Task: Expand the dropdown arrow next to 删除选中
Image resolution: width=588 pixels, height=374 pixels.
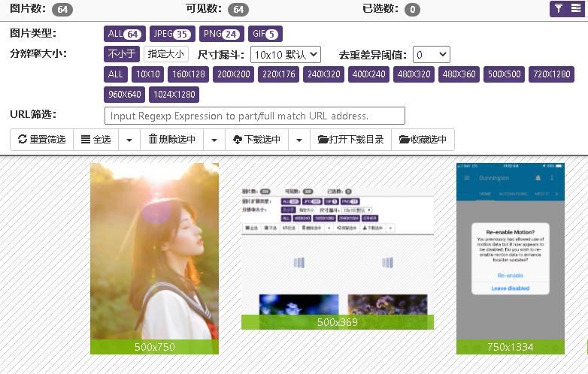Action: [214, 140]
